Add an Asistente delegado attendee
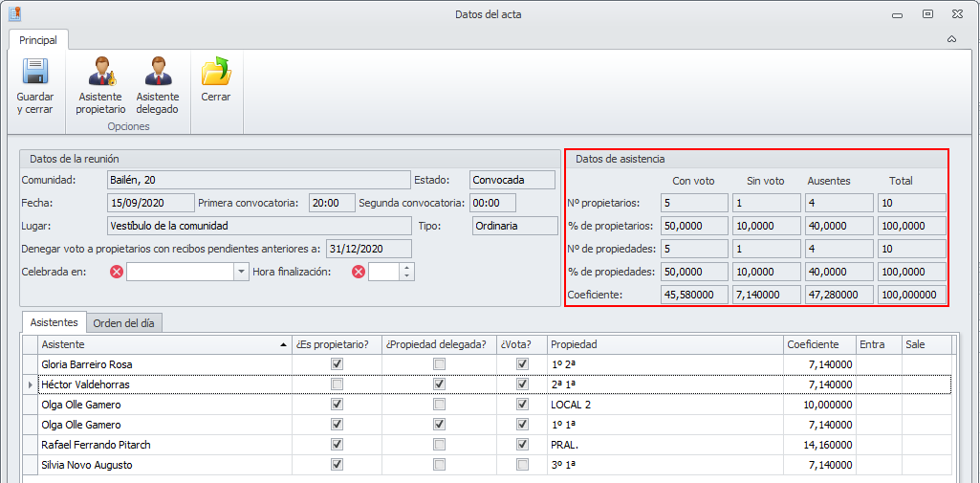 [157, 74]
